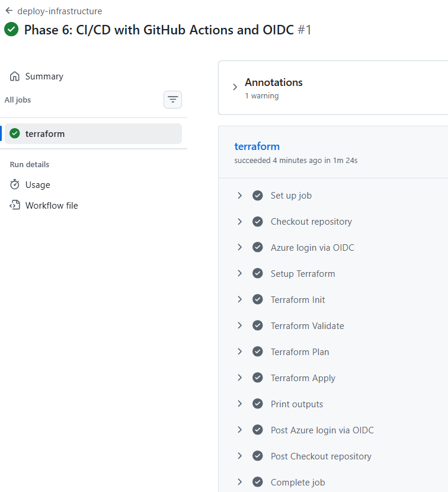Open the job filter icon
448x492 pixels.
tap(172, 100)
